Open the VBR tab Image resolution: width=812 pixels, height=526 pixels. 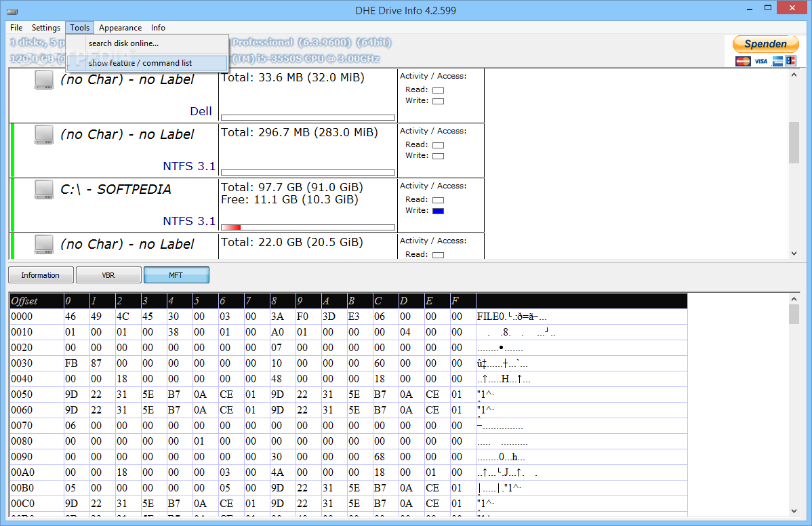pyautogui.click(x=108, y=275)
